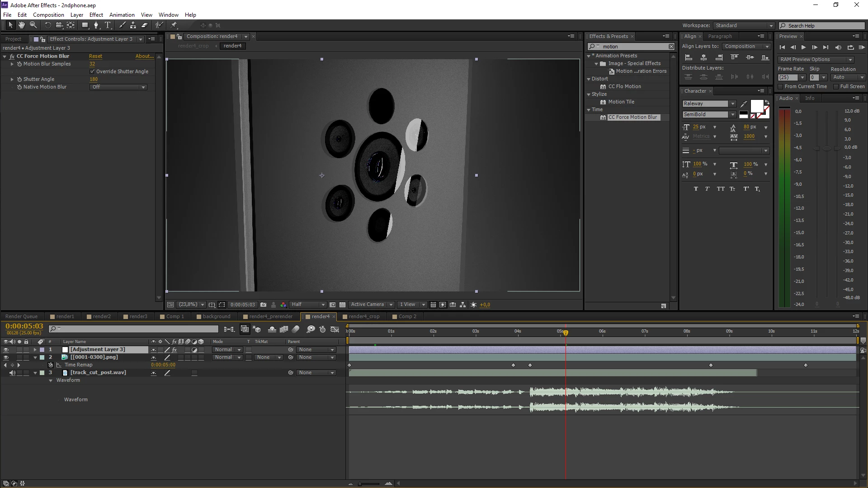The image size is (868, 488).
Task: Select the Pen tool
Action: [x=96, y=25]
